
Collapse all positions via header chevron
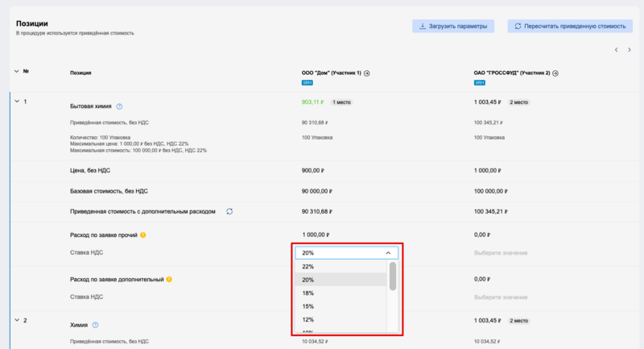point(17,72)
